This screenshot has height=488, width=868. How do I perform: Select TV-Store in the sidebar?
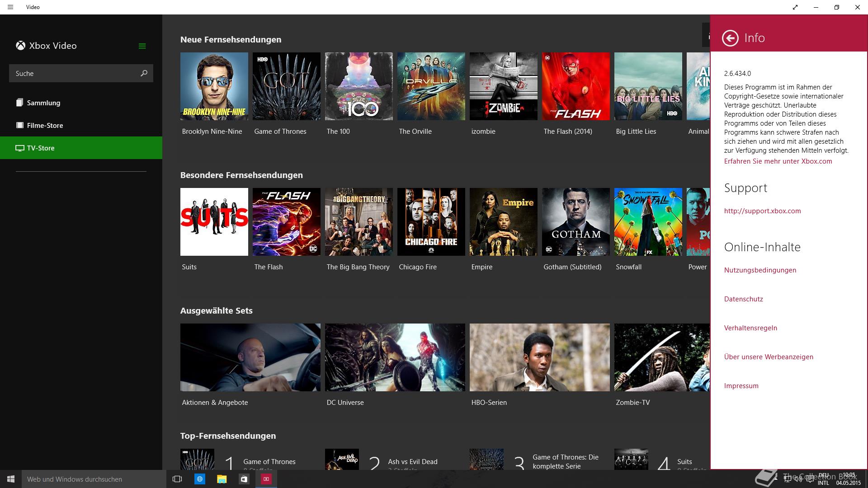(81, 148)
